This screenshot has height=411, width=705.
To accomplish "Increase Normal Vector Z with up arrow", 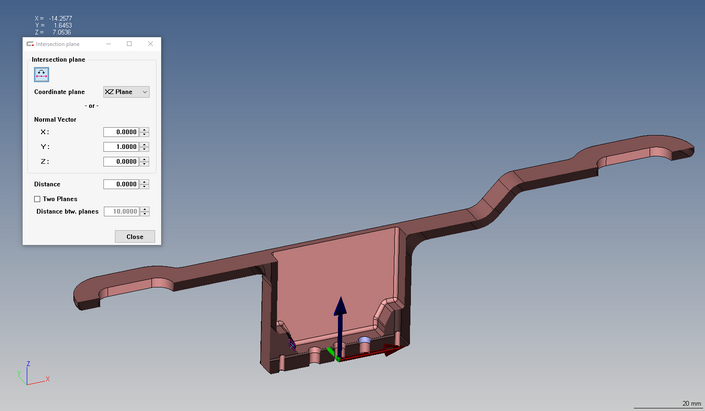I will click(x=144, y=159).
